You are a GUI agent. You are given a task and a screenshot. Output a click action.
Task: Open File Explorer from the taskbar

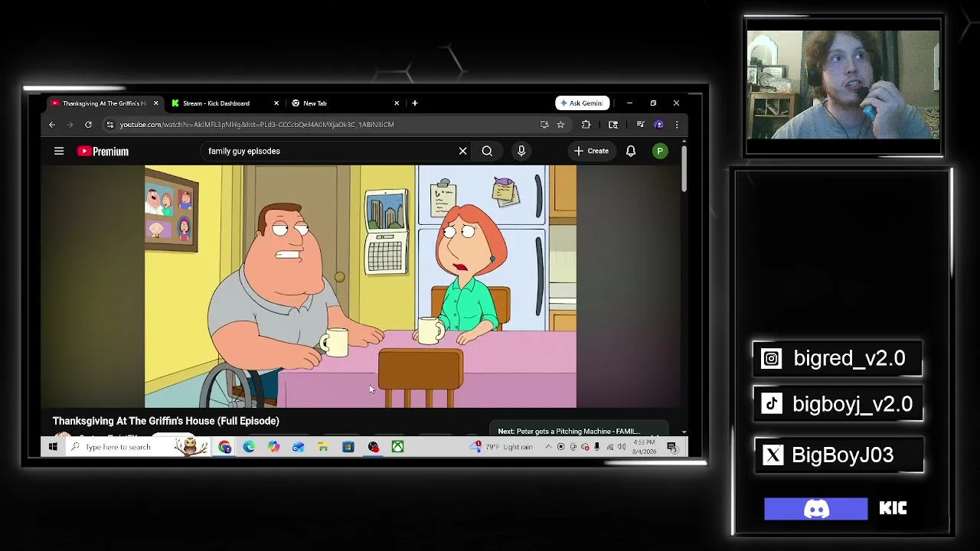click(323, 447)
